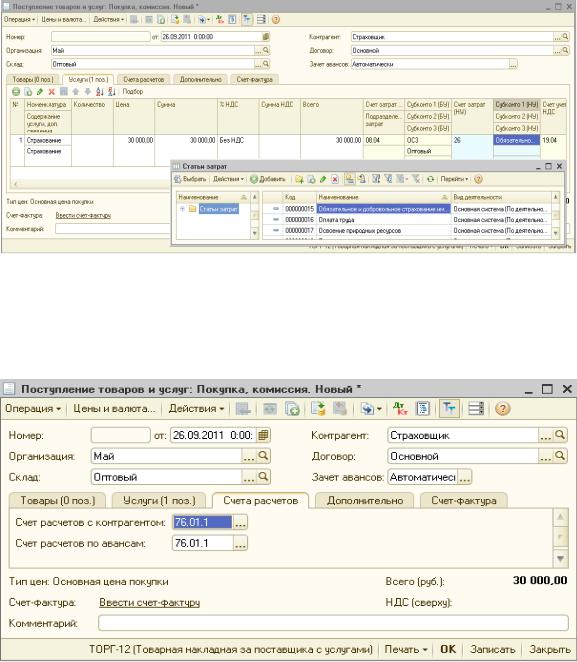
Task: Click Без НДС cell in upper table
Action: pos(238,140)
